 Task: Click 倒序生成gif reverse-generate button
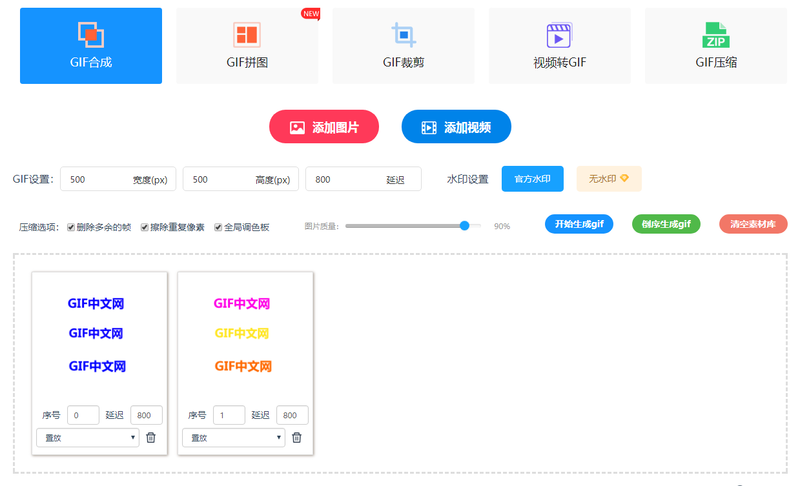(666, 224)
